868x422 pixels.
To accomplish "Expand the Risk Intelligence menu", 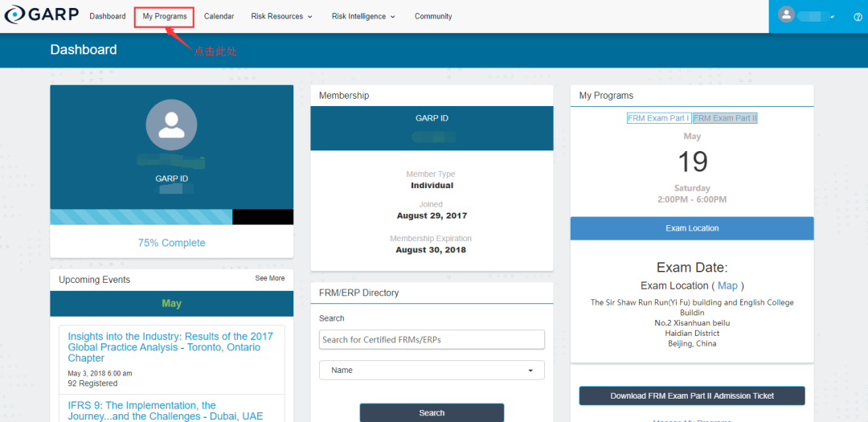I will click(364, 17).
